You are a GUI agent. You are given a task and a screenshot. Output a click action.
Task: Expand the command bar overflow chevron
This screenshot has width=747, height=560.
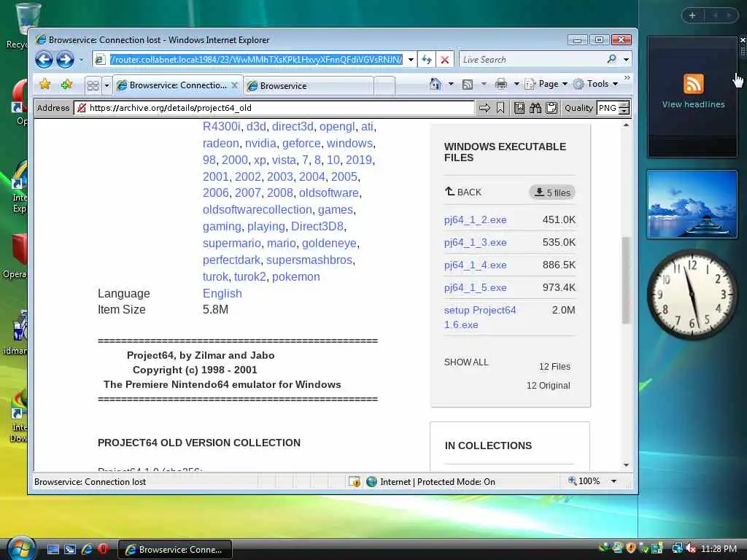627,77
